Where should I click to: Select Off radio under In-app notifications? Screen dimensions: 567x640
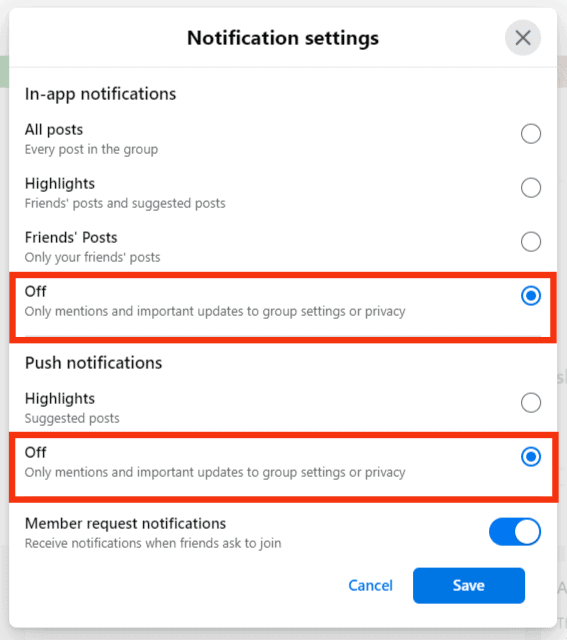[531, 296]
